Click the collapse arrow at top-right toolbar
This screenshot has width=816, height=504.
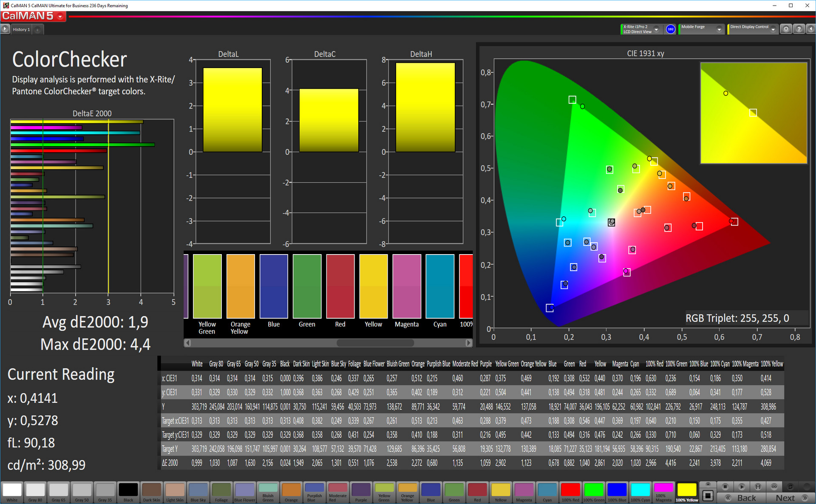[810, 29]
